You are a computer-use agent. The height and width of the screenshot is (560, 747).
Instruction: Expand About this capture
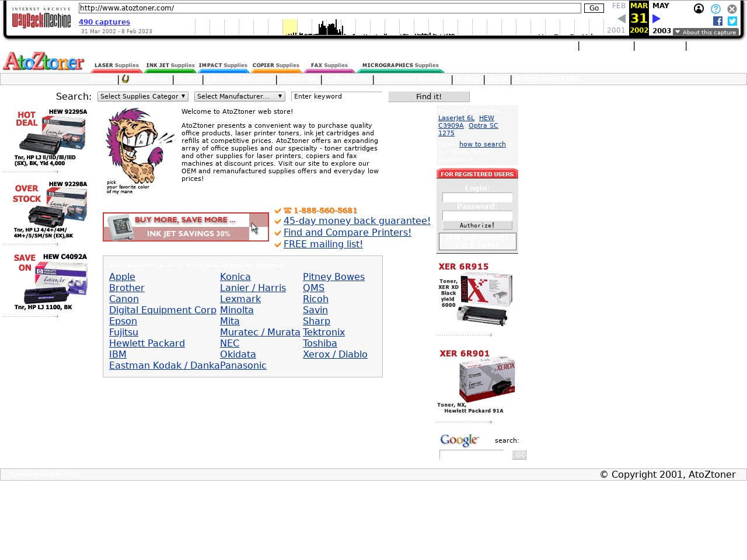click(706, 32)
